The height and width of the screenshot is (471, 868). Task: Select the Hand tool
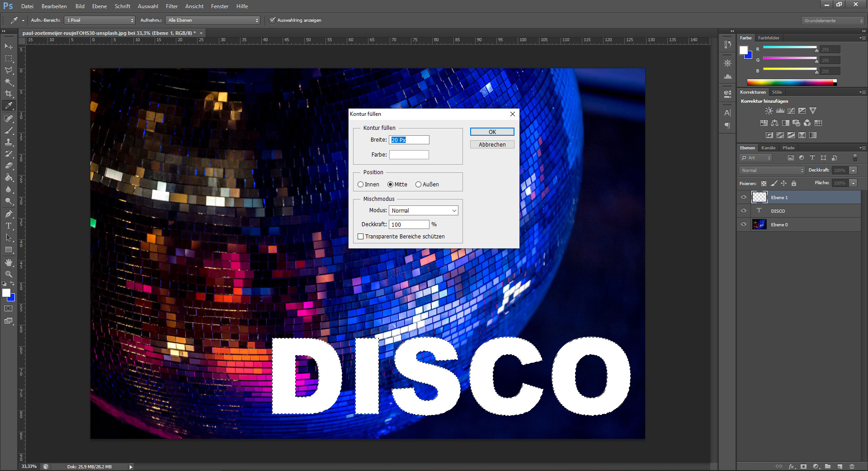pos(9,262)
